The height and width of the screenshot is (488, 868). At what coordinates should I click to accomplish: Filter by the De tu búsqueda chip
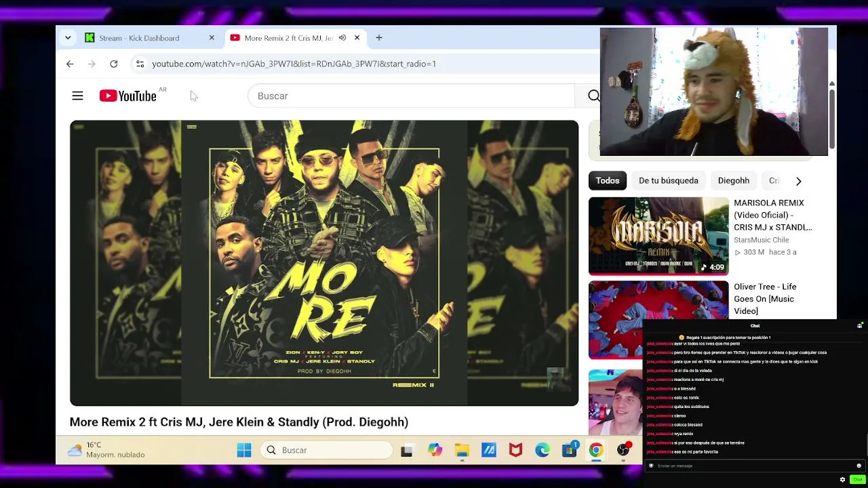click(669, 181)
